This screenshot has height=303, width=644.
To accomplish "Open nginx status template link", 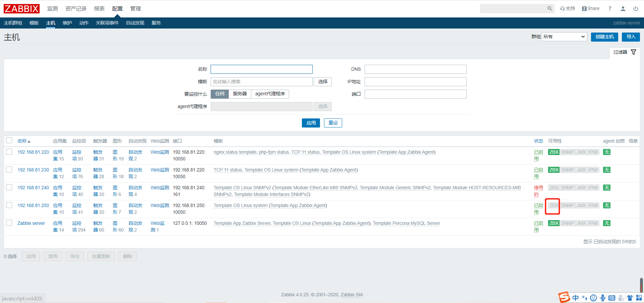I will point(235,152).
